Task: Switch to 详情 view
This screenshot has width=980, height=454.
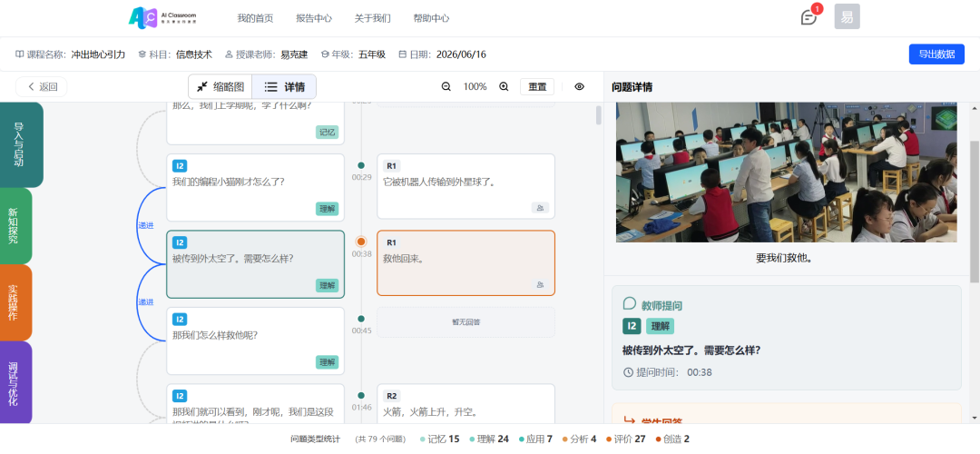Action: tap(284, 87)
